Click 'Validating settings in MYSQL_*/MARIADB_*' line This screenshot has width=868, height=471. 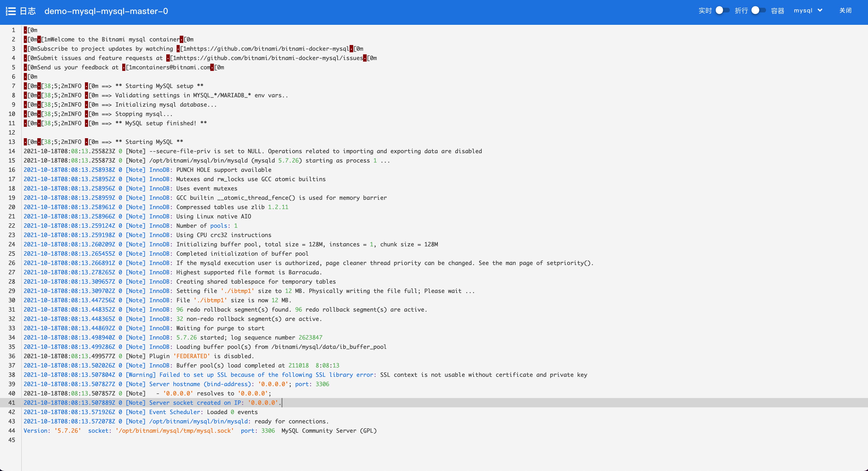156,95
